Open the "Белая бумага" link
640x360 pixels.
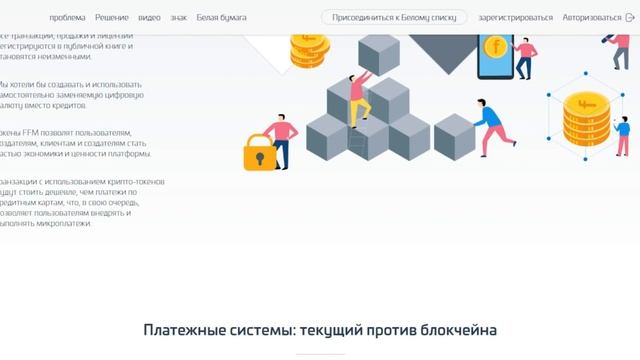(x=221, y=18)
